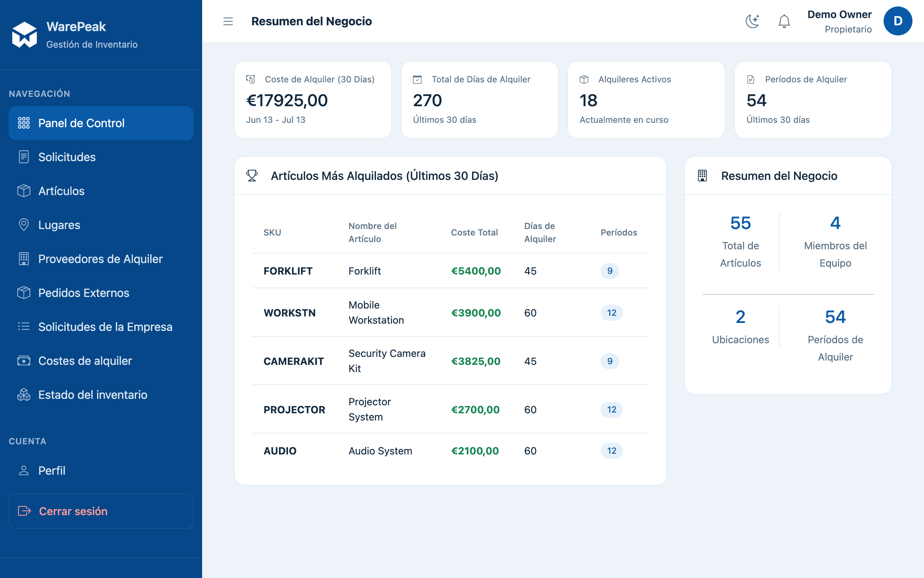Image resolution: width=924 pixels, height=578 pixels.
Task: Click the Artículos box icon
Action: (x=24, y=191)
